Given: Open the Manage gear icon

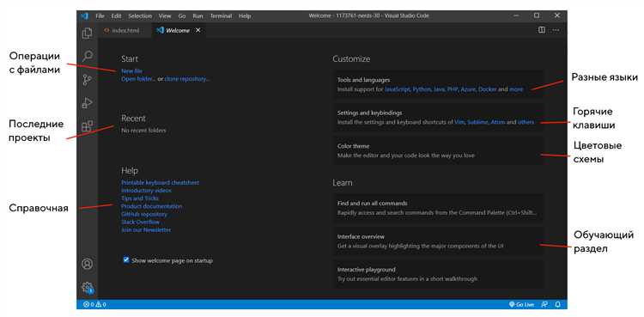Looking at the screenshot, I should (x=87, y=288).
